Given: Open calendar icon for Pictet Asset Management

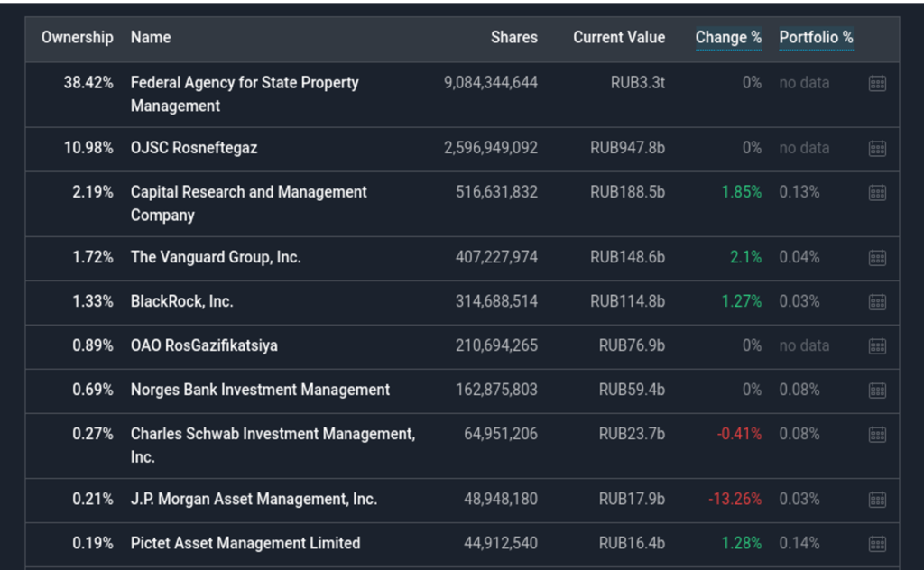Looking at the screenshot, I should [x=876, y=543].
